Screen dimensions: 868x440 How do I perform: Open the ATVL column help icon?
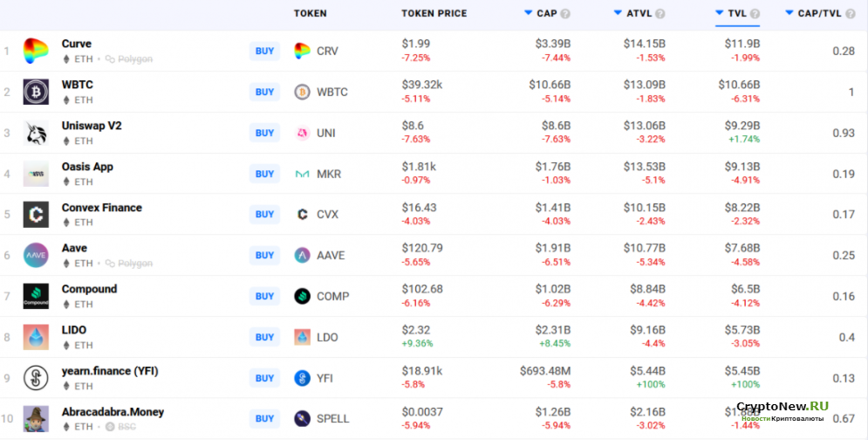click(x=660, y=14)
